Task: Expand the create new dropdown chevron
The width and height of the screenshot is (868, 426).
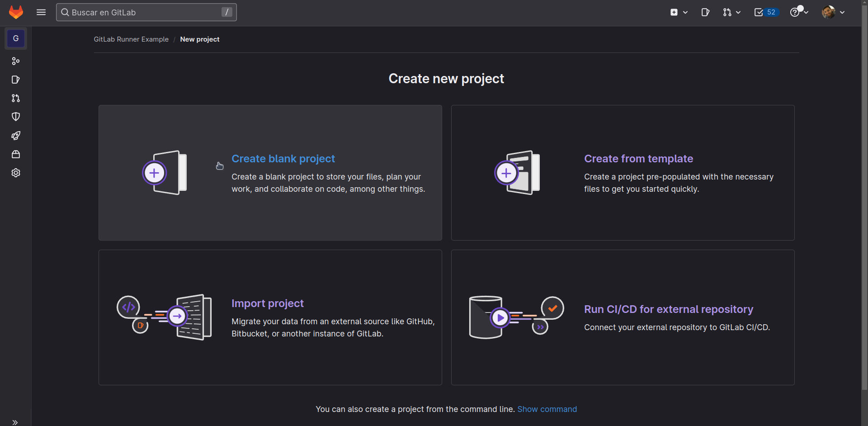Action: click(x=685, y=12)
